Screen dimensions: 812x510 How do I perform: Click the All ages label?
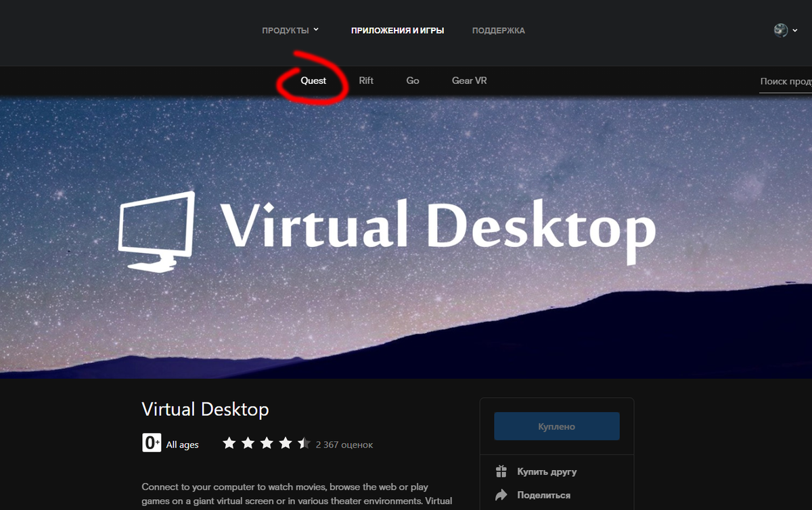183,444
